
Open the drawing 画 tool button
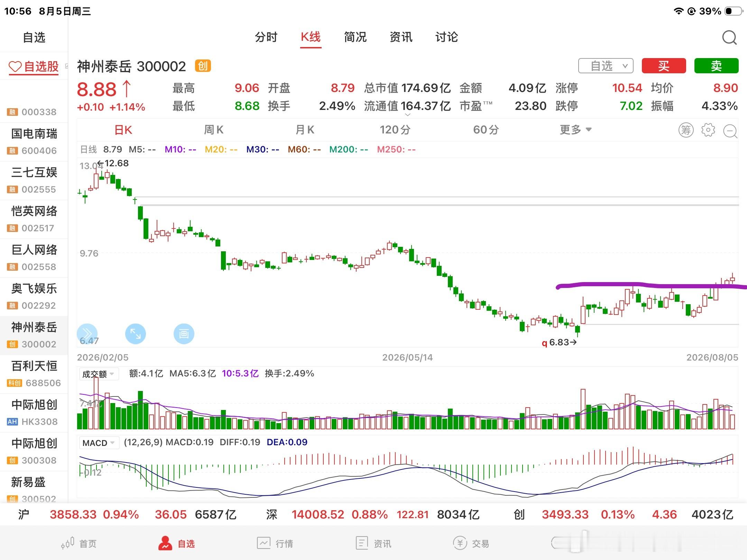coord(184,334)
